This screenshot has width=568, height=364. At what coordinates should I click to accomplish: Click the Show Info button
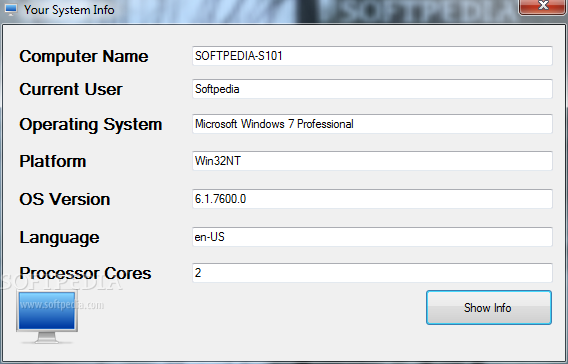point(489,307)
